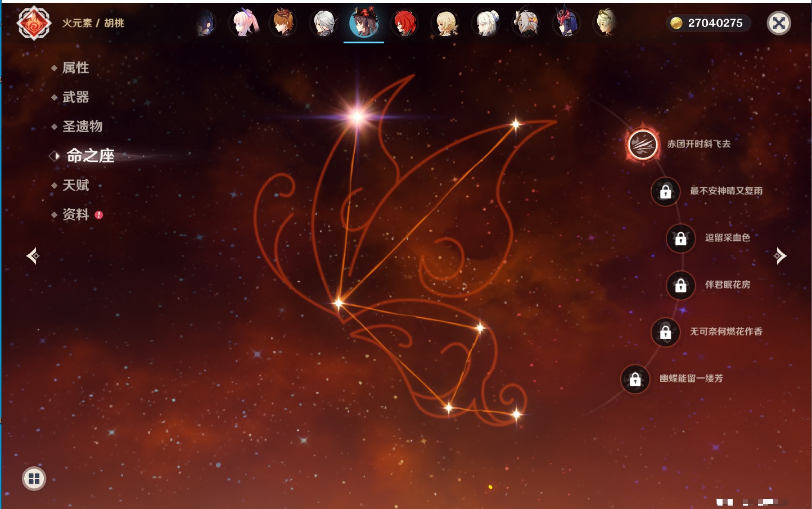Select the 命之座 menu item
This screenshot has width=812, height=509.
click(91, 156)
